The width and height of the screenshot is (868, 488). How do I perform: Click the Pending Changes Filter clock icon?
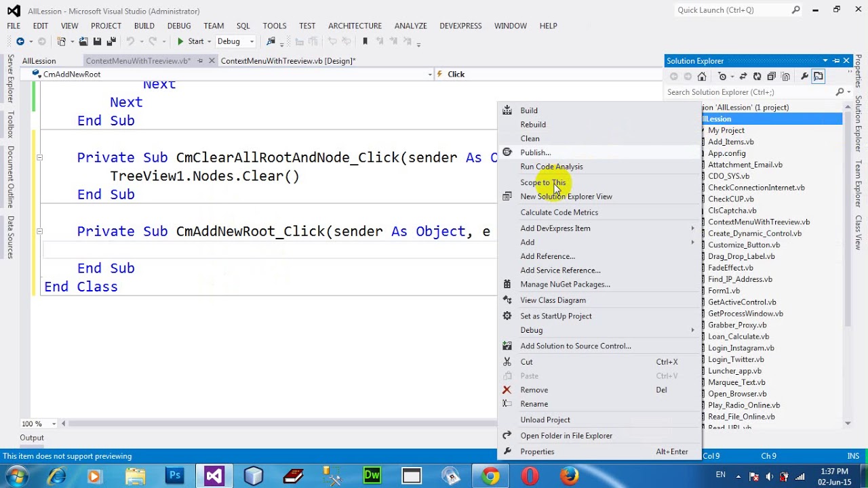click(722, 77)
